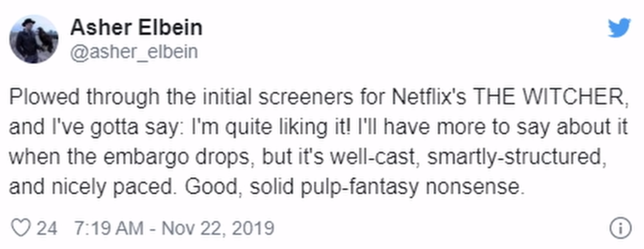Click the 24 likes count
644x249 pixels.
tap(47, 228)
